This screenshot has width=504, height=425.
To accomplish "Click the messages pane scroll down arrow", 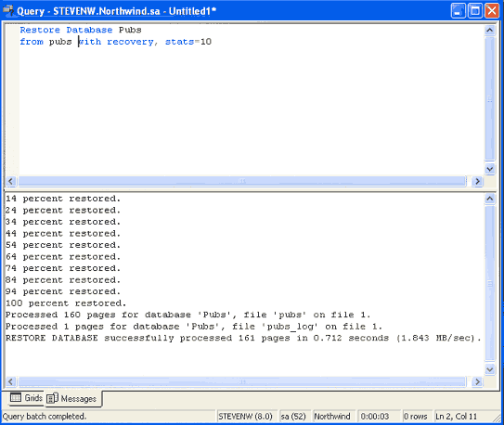I will click(x=489, y=369).
